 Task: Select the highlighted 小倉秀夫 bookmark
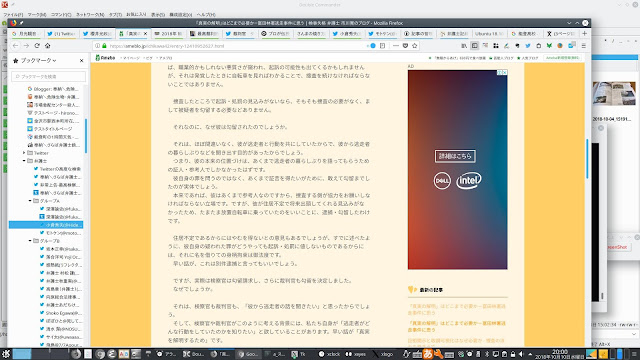(x=46, y=225)
